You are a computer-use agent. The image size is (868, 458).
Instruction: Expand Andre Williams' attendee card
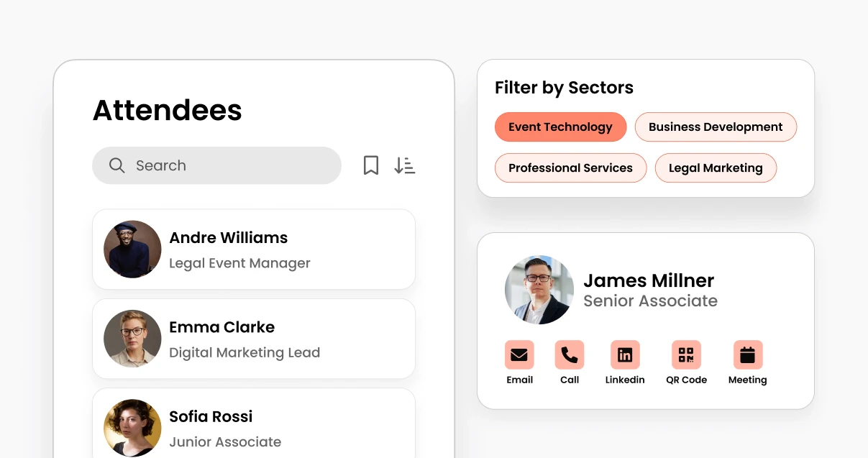(254, 249)
